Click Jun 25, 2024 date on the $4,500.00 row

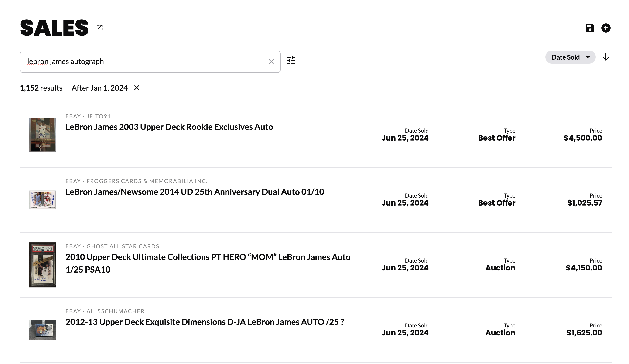click(x=405, y=138)
